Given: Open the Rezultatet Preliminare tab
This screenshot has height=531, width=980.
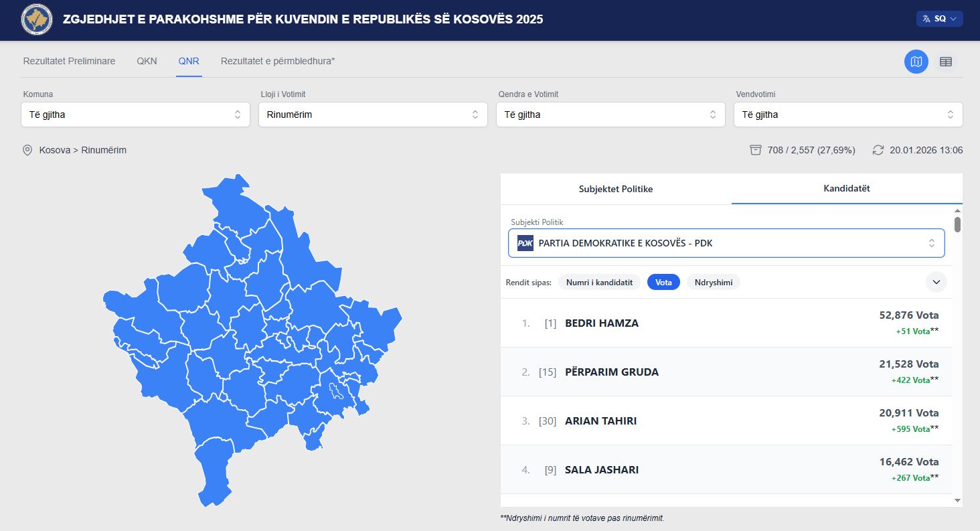Looking at the screenshot, I should (69, 61).
